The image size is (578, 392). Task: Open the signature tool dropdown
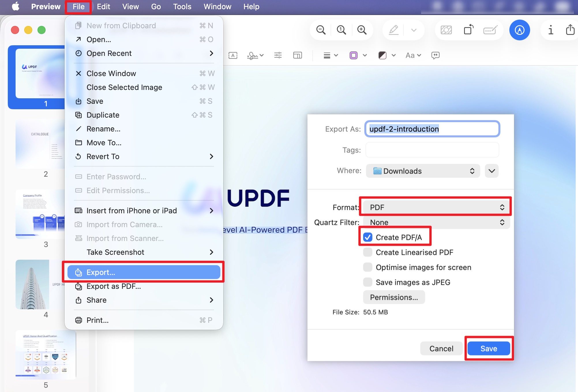(255, 55)
